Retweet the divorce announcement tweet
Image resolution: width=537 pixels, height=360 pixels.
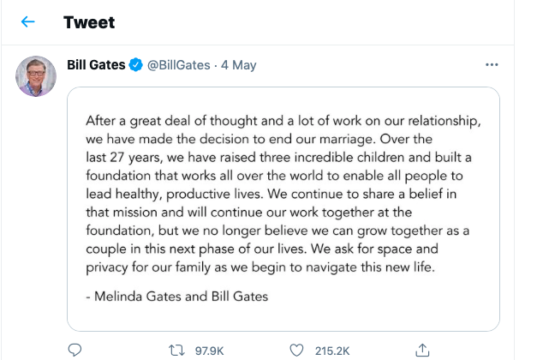[177, 350]
